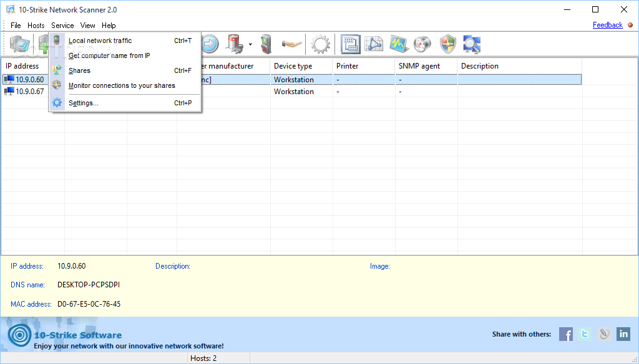The height and width of the screenshot is (364, 639).
Task: Click the blue arrow toolbar icon
Action: (x=210, y=44)
